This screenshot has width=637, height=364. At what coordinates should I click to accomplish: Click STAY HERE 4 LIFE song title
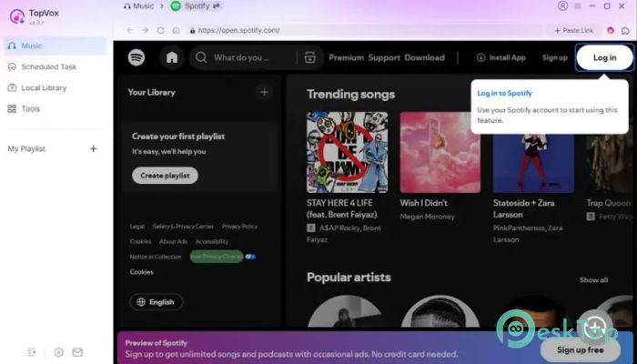click(x=341, y=208)
